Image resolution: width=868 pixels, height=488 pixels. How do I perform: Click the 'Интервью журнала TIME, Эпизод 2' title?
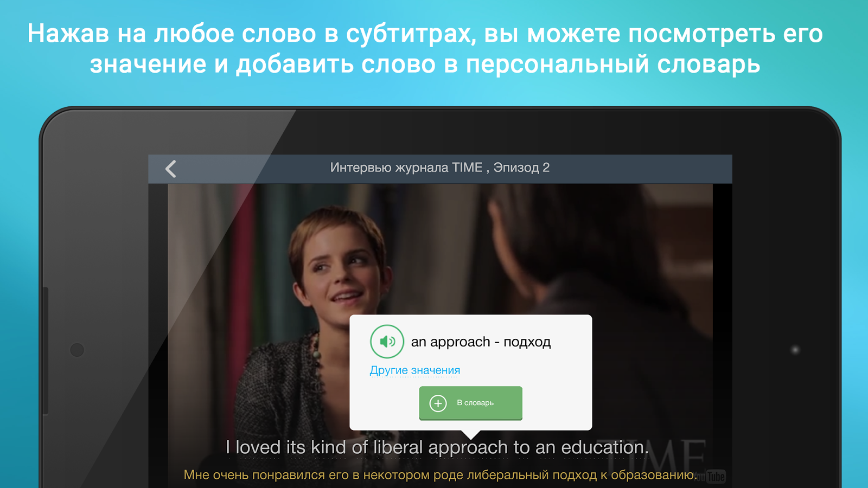coord(440,168)
